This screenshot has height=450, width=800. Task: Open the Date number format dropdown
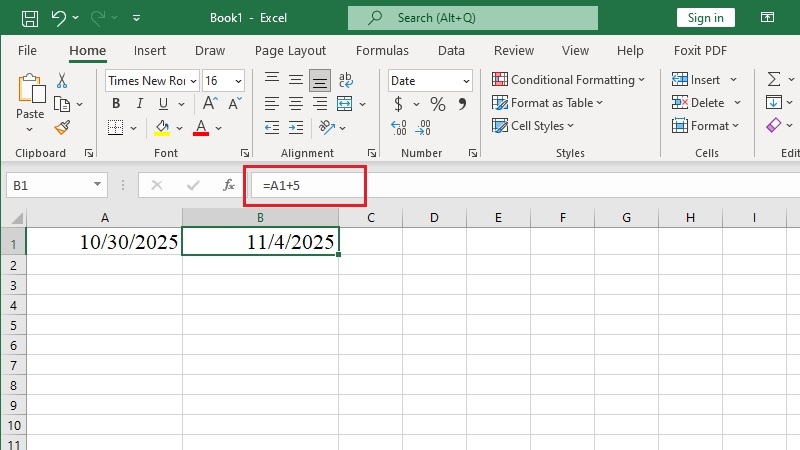pos(466,81)
